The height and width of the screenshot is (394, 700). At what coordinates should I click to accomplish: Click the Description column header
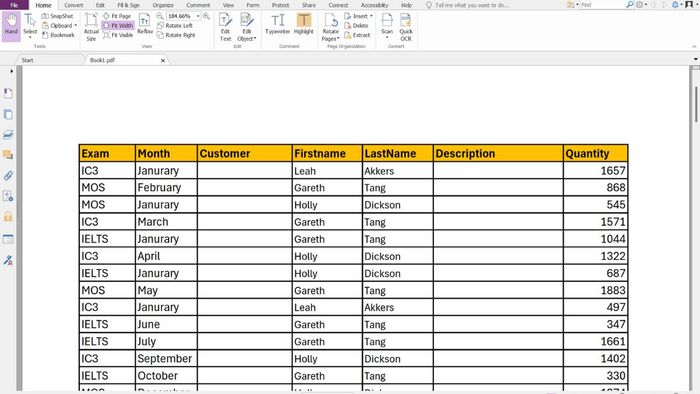coord(498,153)
